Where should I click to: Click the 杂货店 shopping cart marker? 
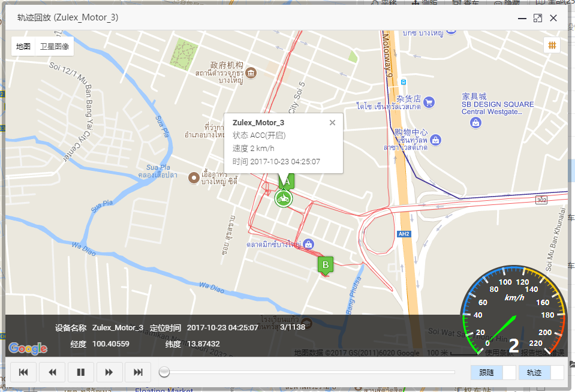[x=429, y=102]
